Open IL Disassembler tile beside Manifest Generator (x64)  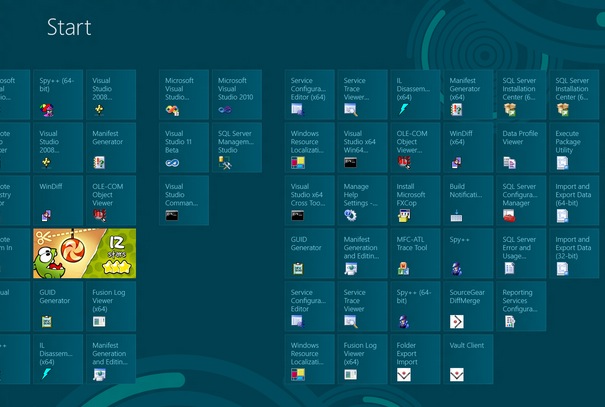[416, 95]
